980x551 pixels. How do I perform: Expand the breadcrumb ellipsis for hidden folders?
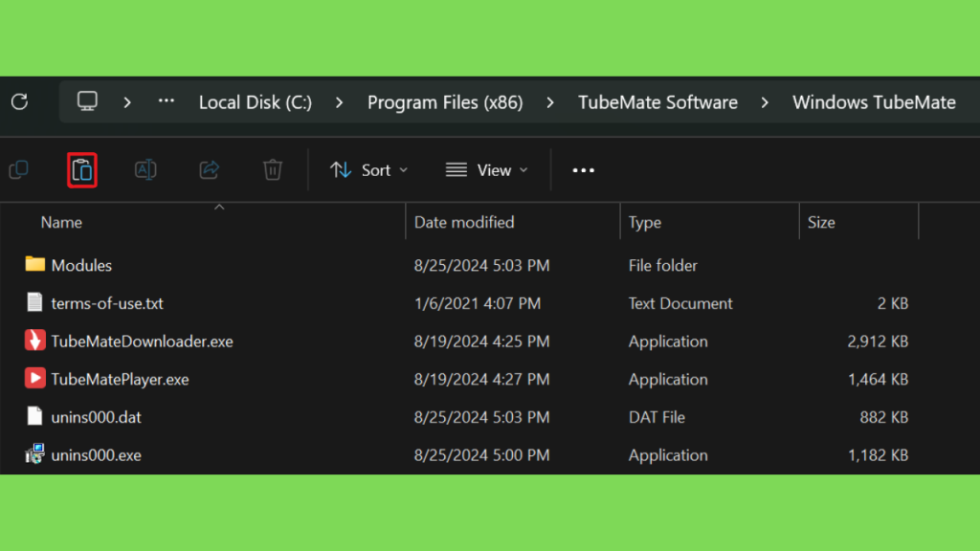[x=167, y=102]
